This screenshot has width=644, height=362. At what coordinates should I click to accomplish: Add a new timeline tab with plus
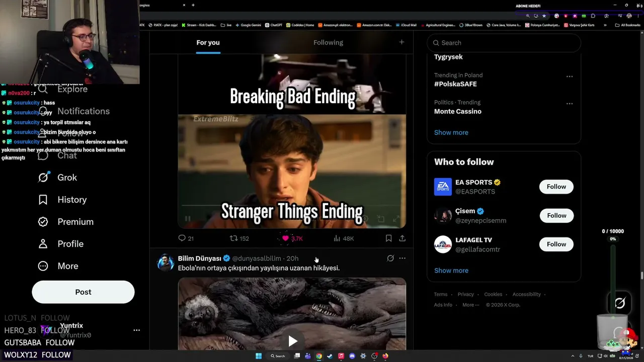(x=401, y=42)
